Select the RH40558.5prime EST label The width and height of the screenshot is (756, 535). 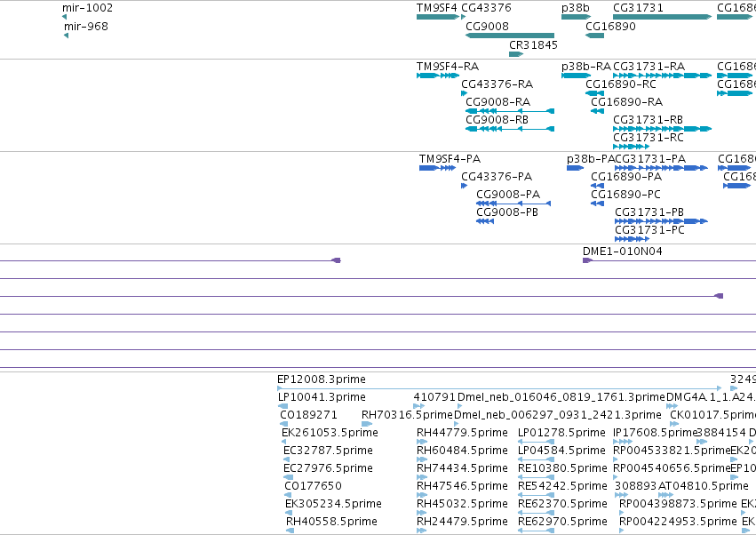click(331, 521)
